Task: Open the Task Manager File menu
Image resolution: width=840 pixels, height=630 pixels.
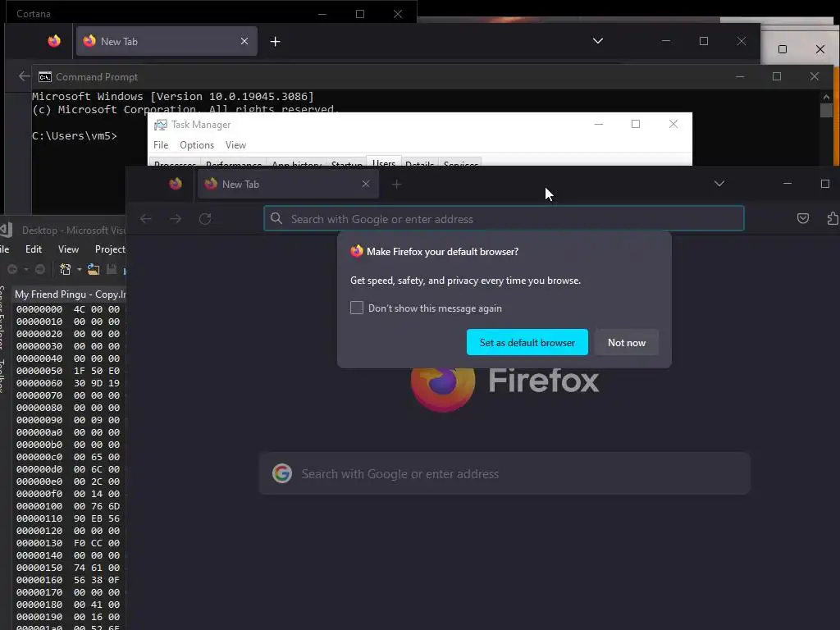Action: [x=161, y=145]
